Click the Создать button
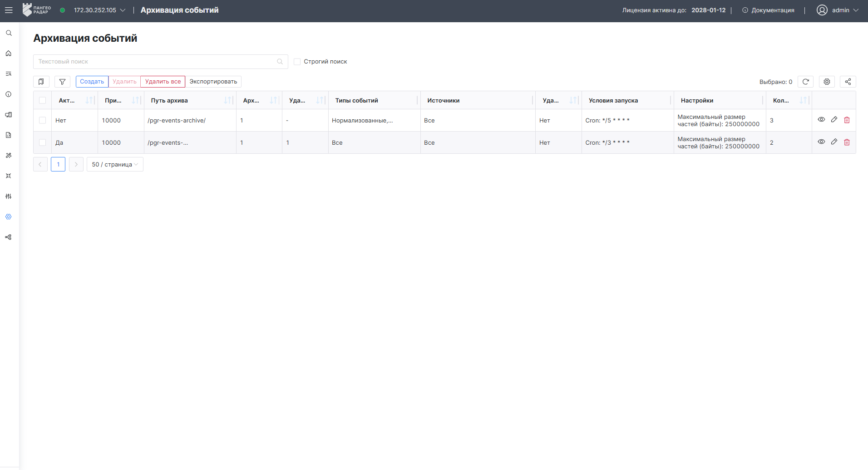The image size is (868, 470). (92, 82)
